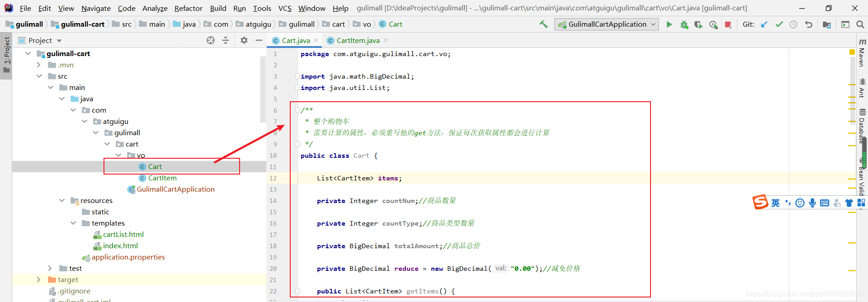The image size is (868, 302).
Task: Close the CartItem.java tab
Action: [x=386, y=40]
